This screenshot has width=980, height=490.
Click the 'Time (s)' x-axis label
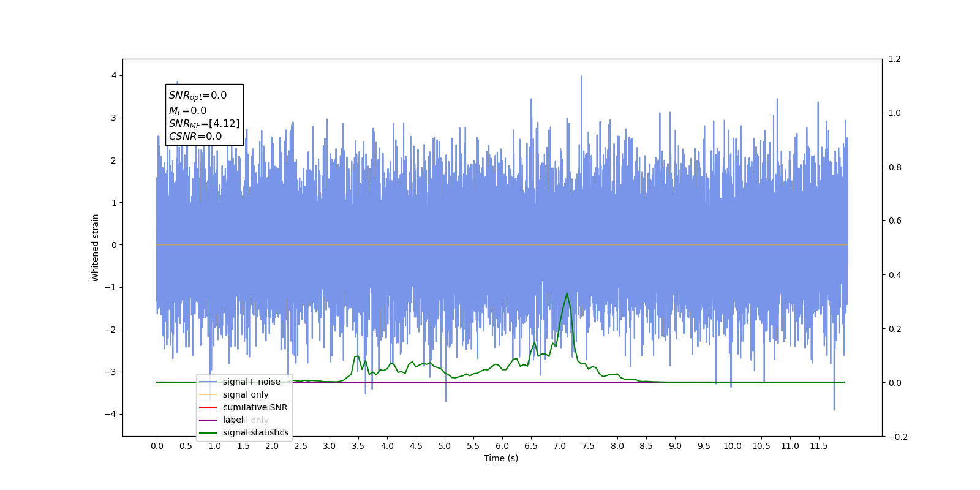(x=501, y=458)
